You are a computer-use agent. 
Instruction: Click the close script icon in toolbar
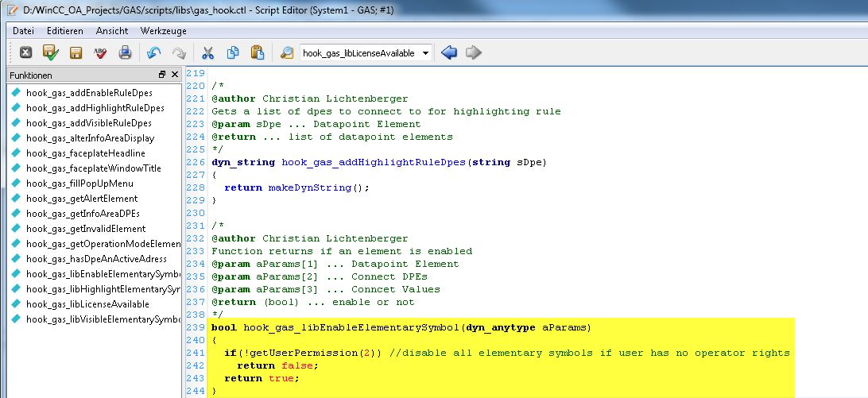(25, 53)
